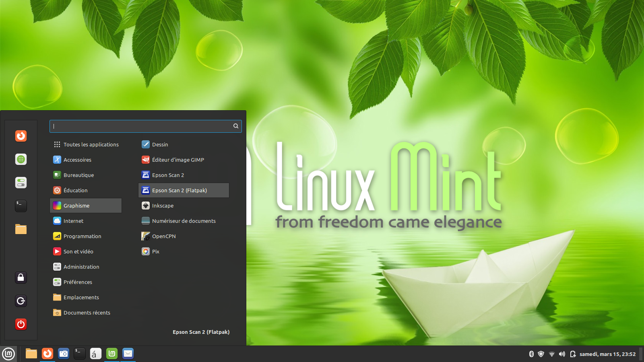644x362 pixels.
Task: Click the lock screen icon
Action: pos(21,278)
